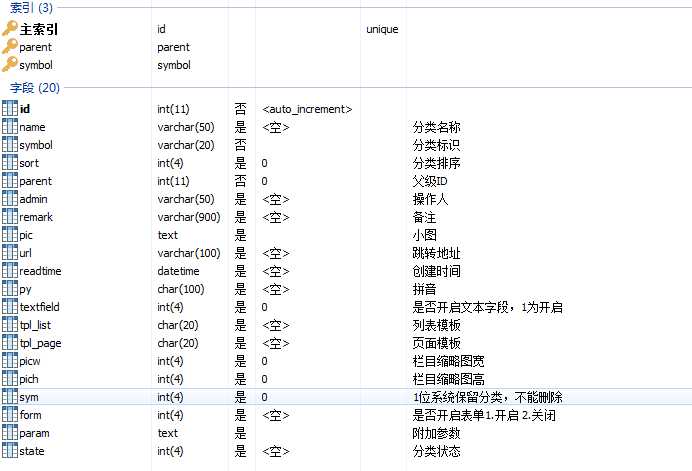The height and width of the screenshot is (471, 692).
Task: Click the 备注 comment
Action: (424, 217)
